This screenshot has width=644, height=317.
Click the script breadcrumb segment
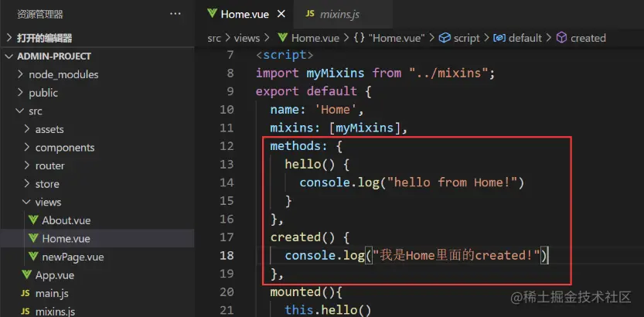pos(467,38)
